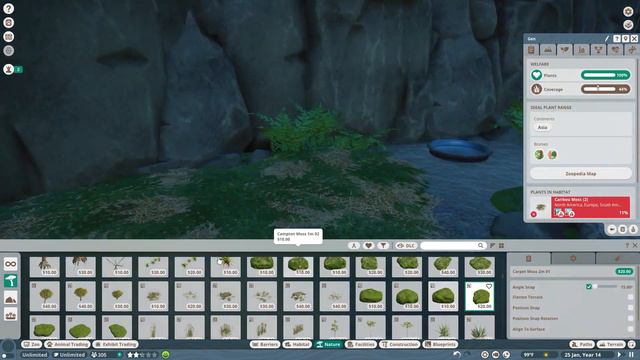Open the Barriers tab
Screen dimensions: 640x360
click(265, 344)
